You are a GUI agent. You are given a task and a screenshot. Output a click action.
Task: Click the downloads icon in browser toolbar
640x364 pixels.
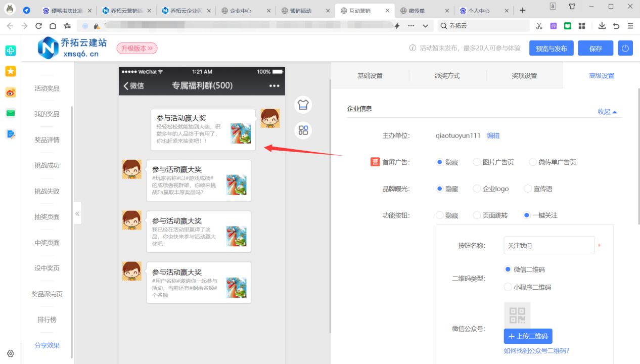pyautogui.click(x=602, y=25)
